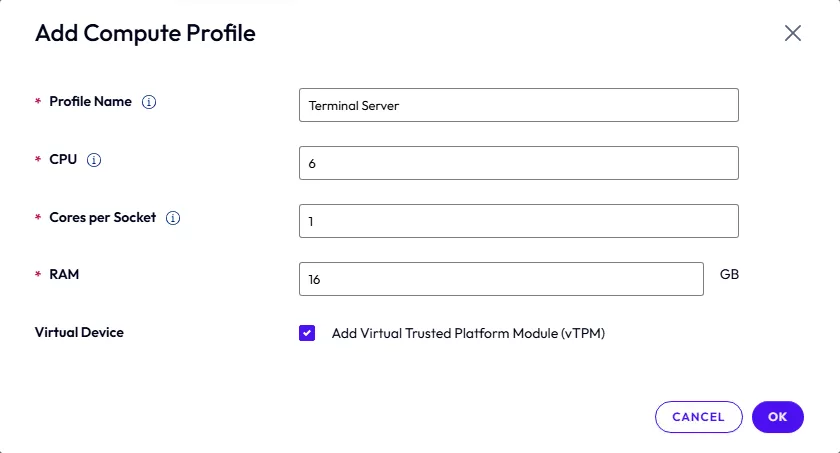Open the Cores per Socket info tooltip icon

pos(172,218)
